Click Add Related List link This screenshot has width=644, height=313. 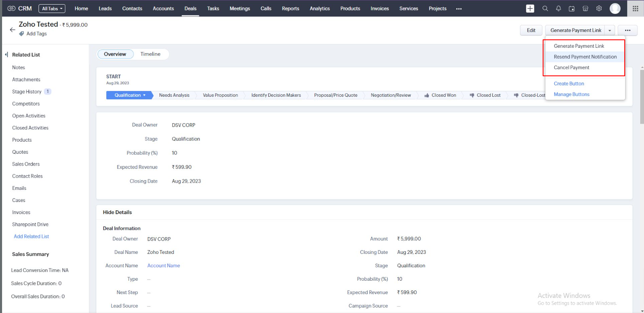coord(31,236)
